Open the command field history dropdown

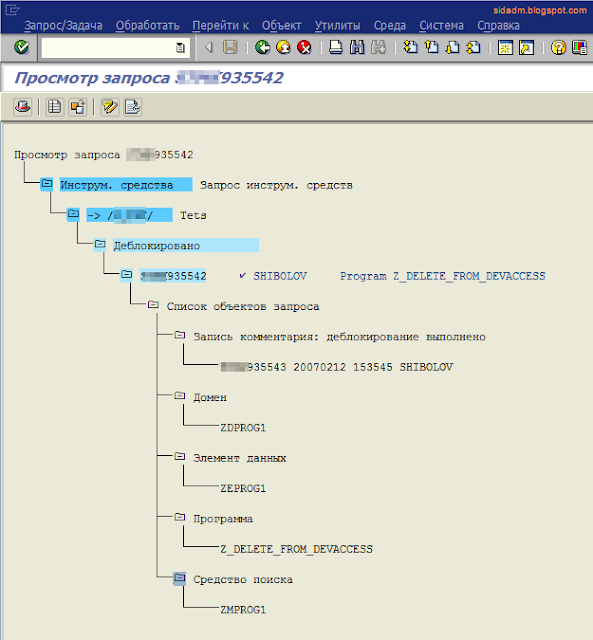pos(180,48)
